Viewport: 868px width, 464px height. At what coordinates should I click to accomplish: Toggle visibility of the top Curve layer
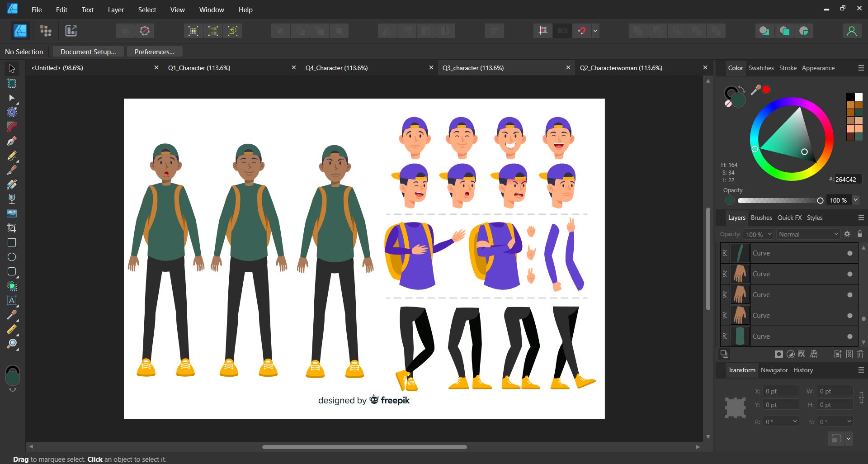point(850,253)
